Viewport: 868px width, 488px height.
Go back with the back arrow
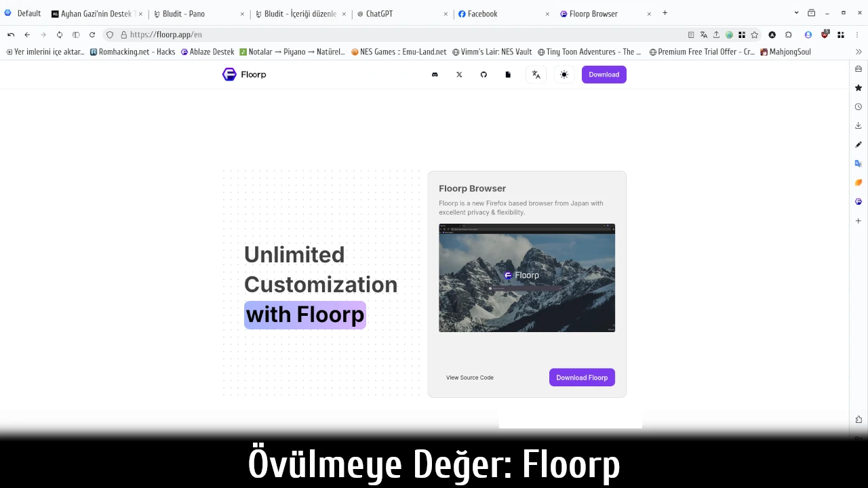click(27, 35)
